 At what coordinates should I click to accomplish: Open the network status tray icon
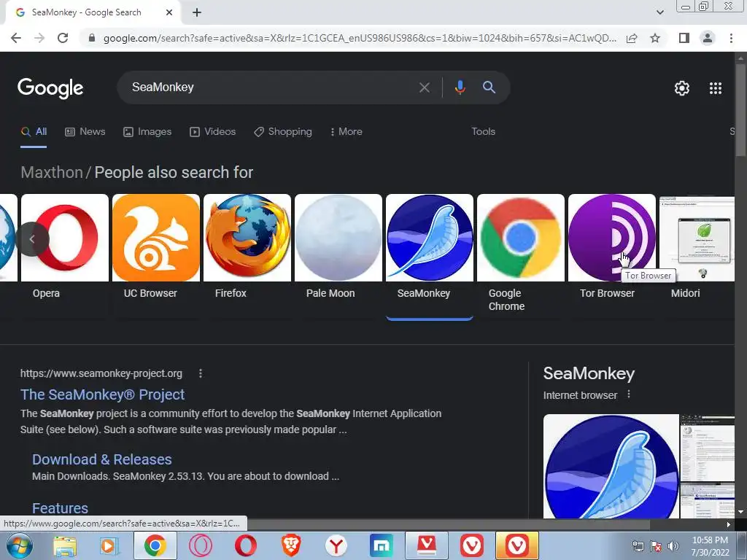[x=638, y=546]
